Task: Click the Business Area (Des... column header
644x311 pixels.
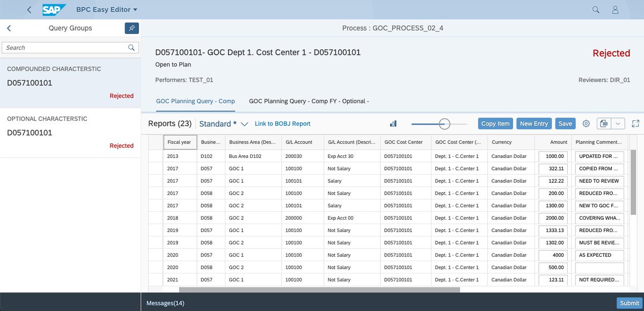Action: point(253,142)
